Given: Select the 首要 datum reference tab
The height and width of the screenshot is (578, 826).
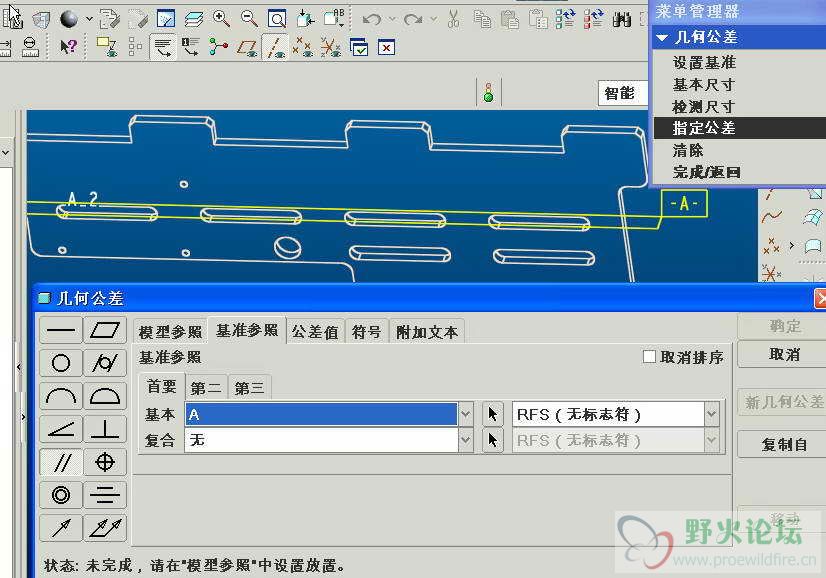Looking at the screenshot, I should 162,387.
